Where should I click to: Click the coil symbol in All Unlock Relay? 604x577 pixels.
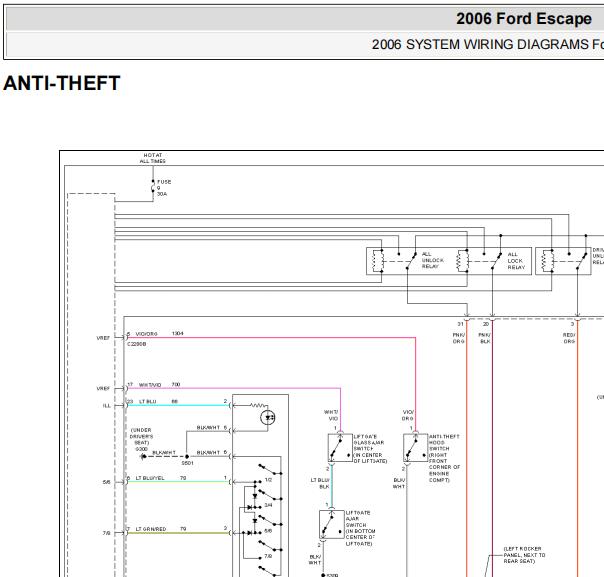377,261
